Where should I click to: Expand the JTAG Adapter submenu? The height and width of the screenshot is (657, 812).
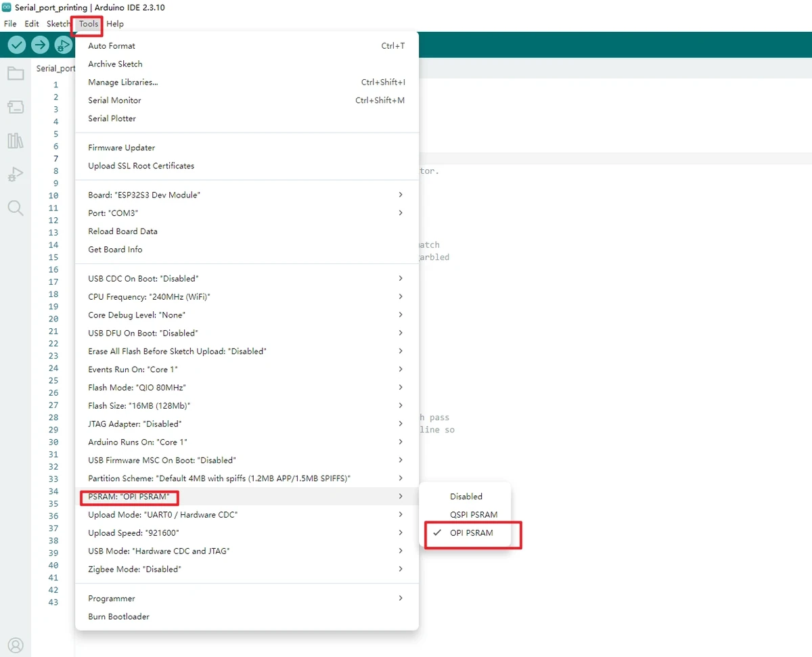pyautogui.click(x=247, y=424)
